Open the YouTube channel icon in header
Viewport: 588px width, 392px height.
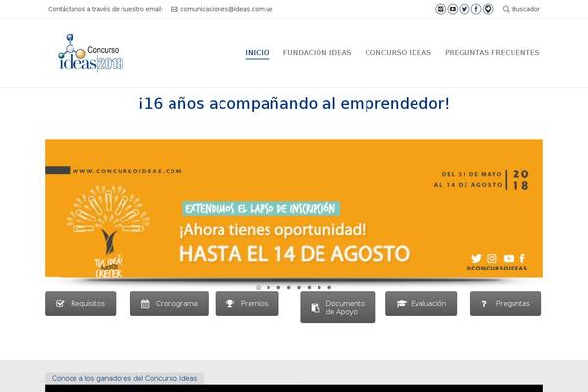(x=453, y=9)
